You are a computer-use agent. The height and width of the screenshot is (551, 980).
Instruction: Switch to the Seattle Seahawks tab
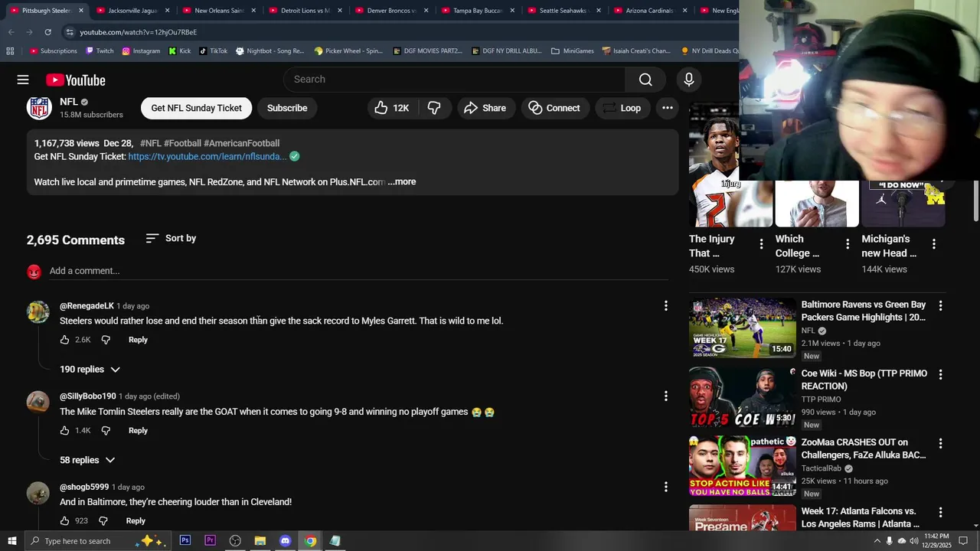tap(563, 11)
